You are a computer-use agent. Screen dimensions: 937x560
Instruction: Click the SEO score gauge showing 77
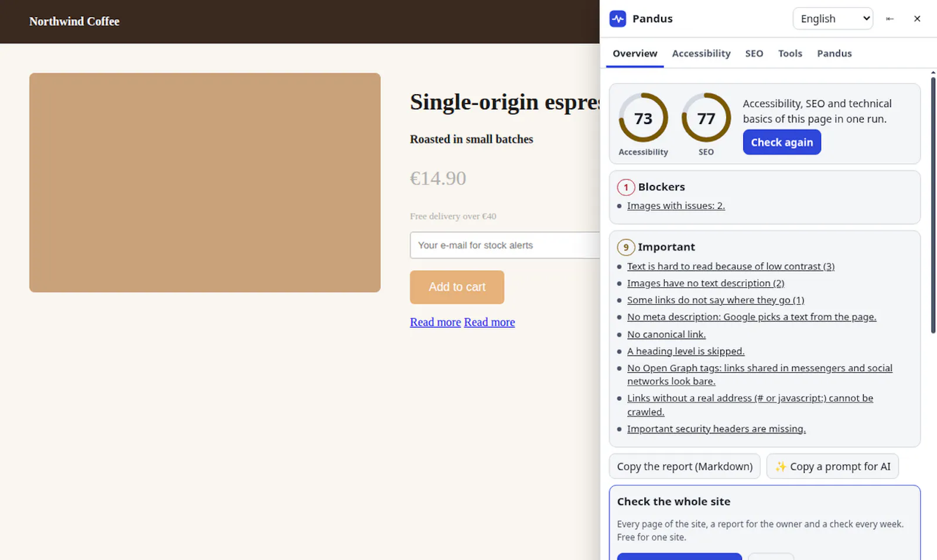click(706, 118)
